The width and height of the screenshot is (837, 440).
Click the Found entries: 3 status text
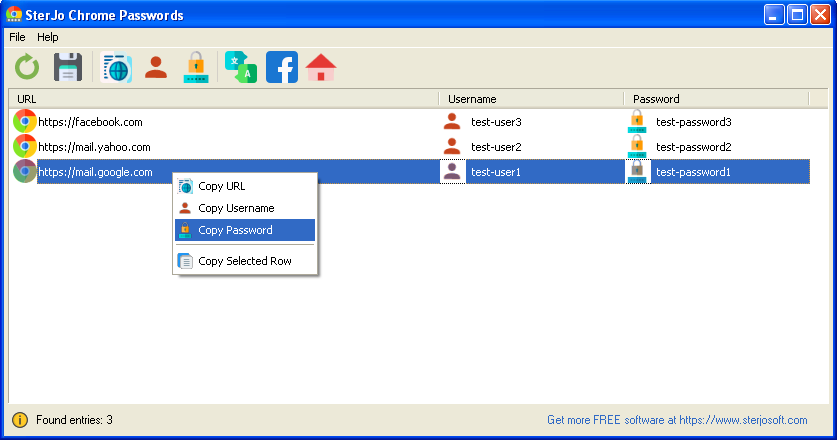74,420
